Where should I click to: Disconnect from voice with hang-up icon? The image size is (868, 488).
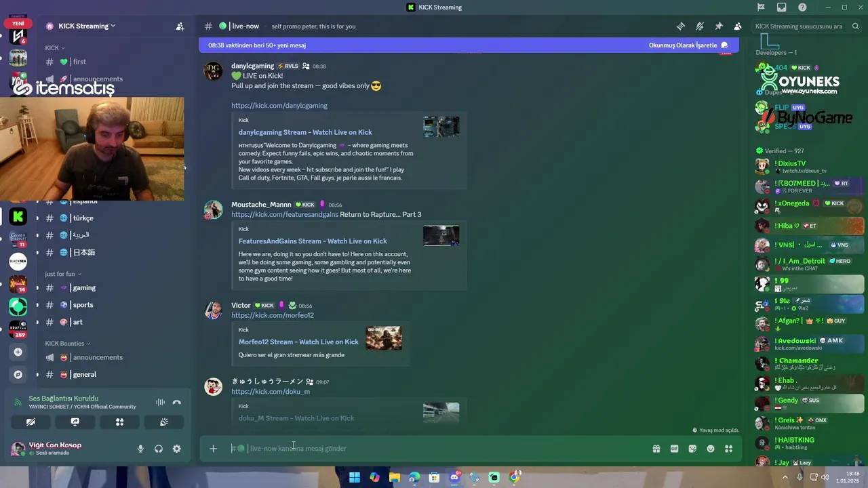tap(177, 402)
